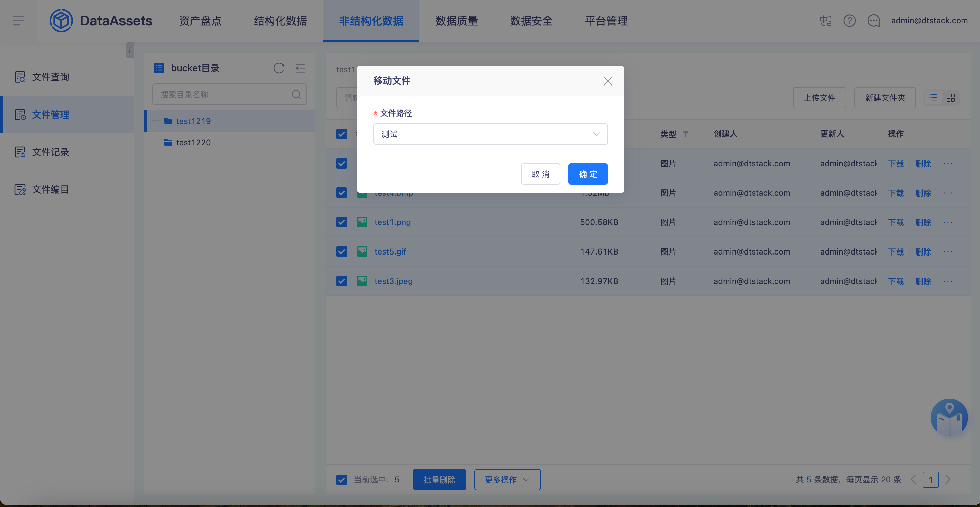The height and width of the screenshot is (507, 980).
Task: Click the floating guide map icon
Action: coord(949,417)
